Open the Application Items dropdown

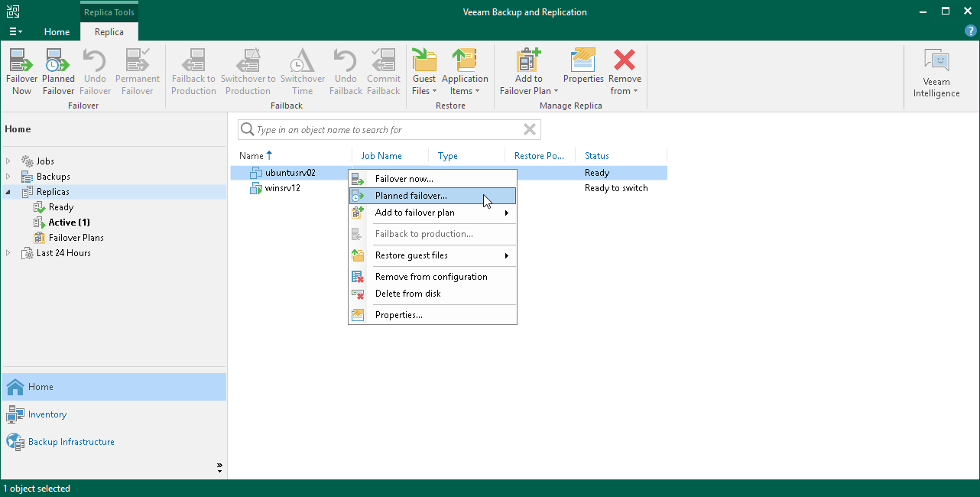pyautogui.click(x=465, y=72)
